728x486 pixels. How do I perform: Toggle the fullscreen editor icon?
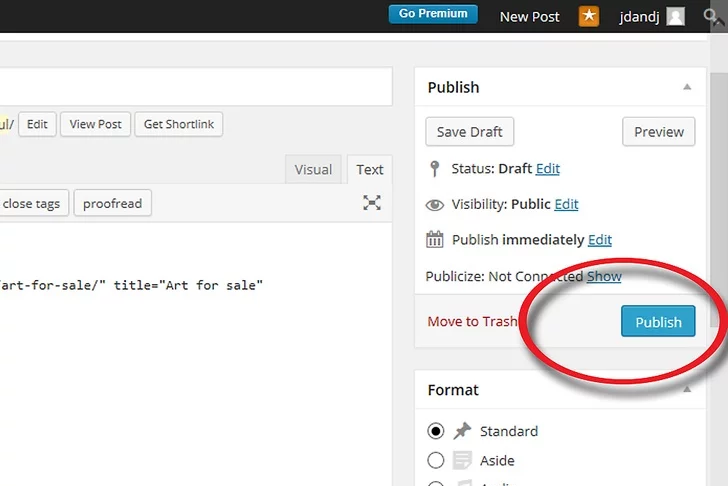pos(372,203)
